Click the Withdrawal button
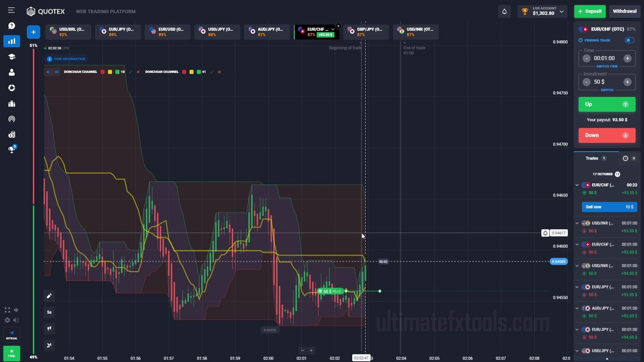Viewport: 644px width, 362px height. [625, 11]
